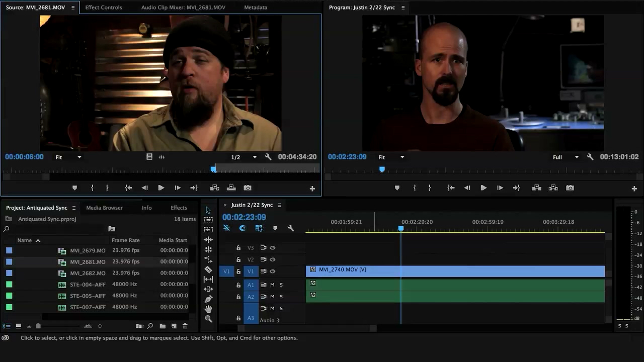Sort by the Frame Rate column header
Image resolution: width=644 pixels, height=362 pixels.
pyautogui.click(x=126, y=240)
